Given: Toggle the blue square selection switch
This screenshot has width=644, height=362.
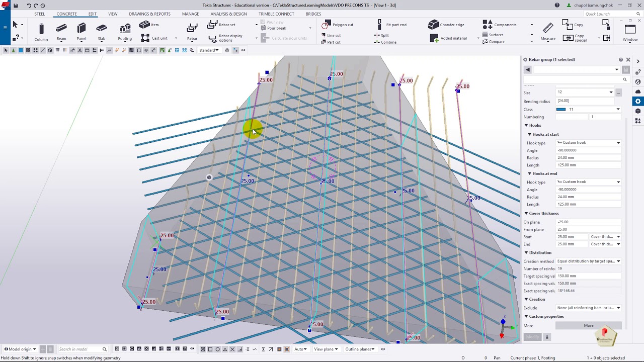Looking at the screenshot, I should (21, 50).
